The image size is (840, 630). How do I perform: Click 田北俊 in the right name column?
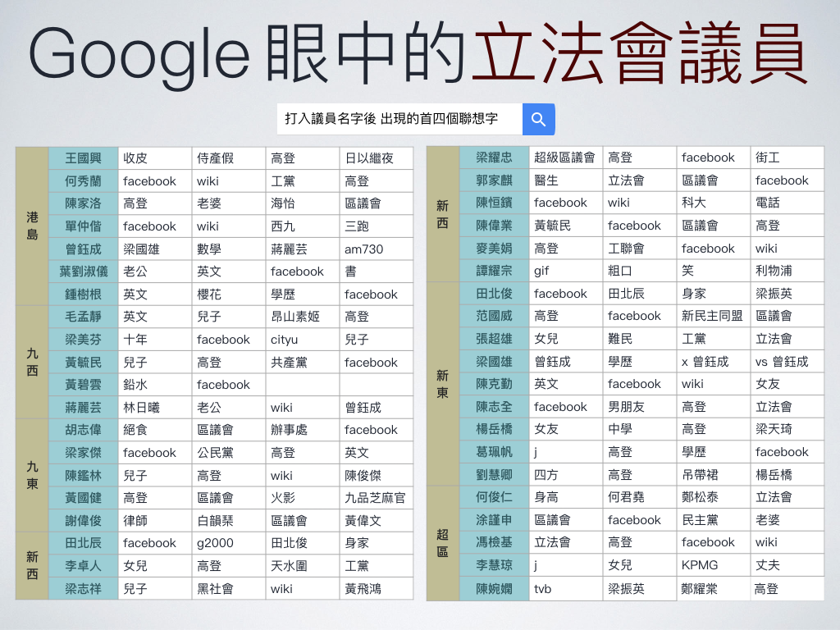coord(494,294)
